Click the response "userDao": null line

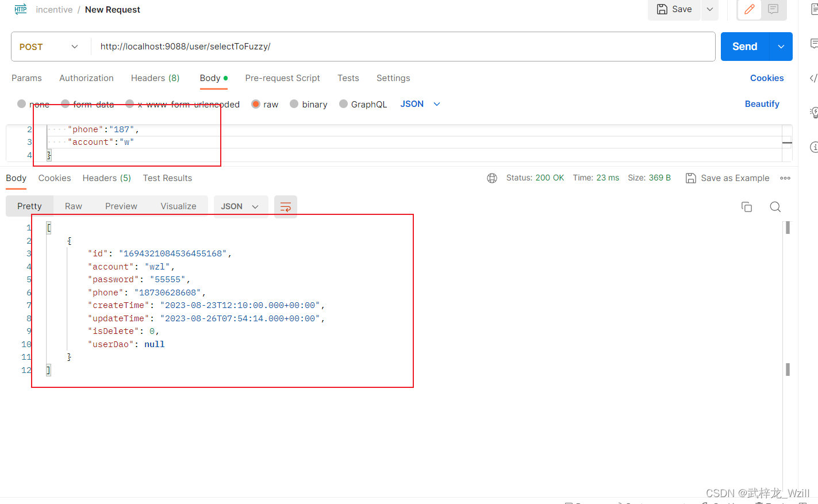126,344
